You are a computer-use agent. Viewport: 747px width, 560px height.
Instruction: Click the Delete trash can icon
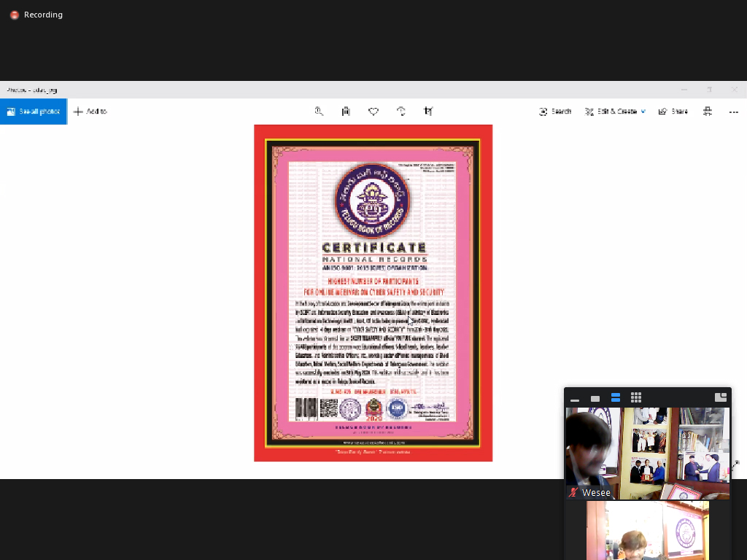346,112
